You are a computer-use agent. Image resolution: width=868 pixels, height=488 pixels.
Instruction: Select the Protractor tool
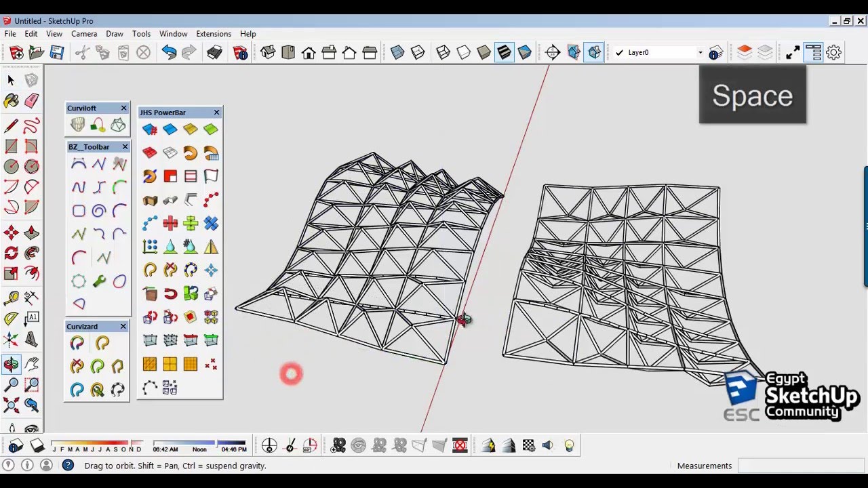point(11,319)
